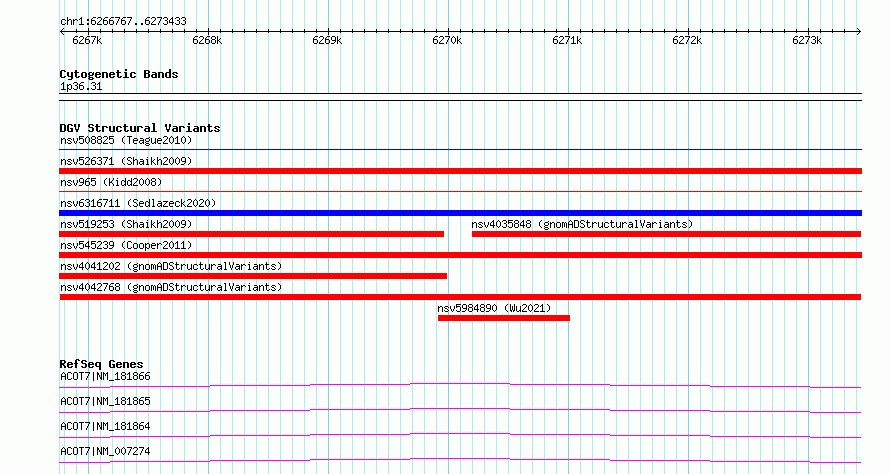
Task: Open the nsv545239 (Cooper2011) label
Action: [126, 245]
